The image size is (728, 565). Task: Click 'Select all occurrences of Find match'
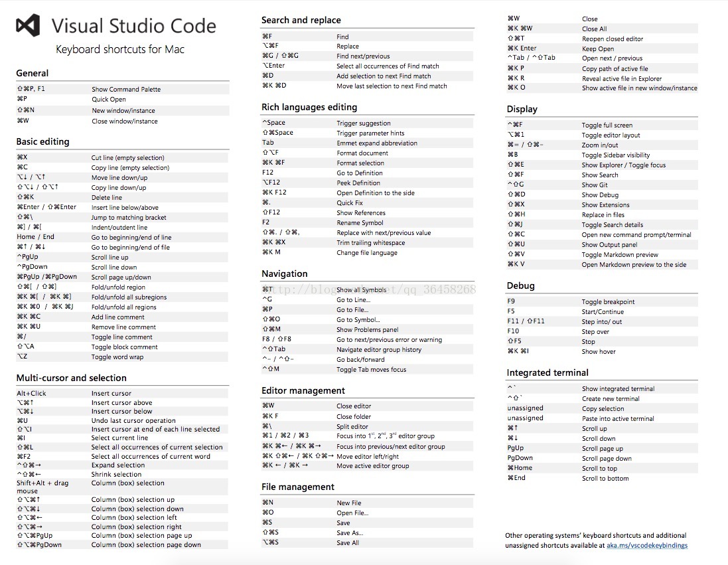tap(388, 66)
